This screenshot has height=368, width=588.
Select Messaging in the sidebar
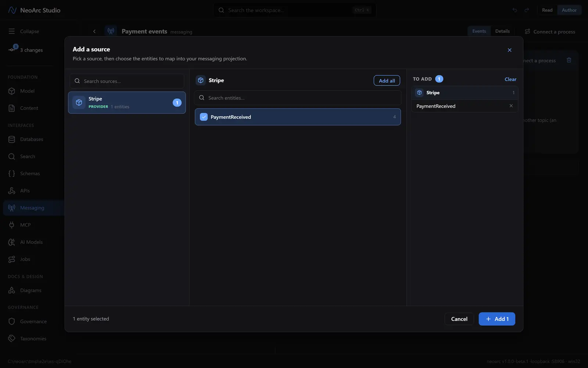[32, 208]
